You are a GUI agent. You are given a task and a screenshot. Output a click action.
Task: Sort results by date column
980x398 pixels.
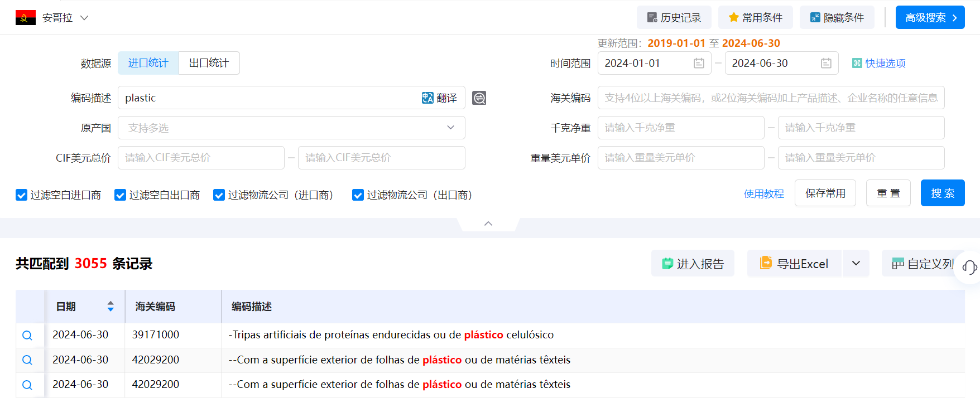pyautogui.click(x=111, y=307)
